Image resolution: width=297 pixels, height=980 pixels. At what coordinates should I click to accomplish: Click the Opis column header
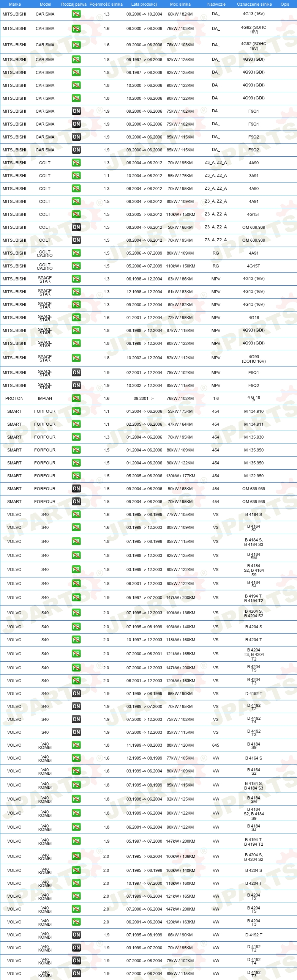click(x=285, y=4)
